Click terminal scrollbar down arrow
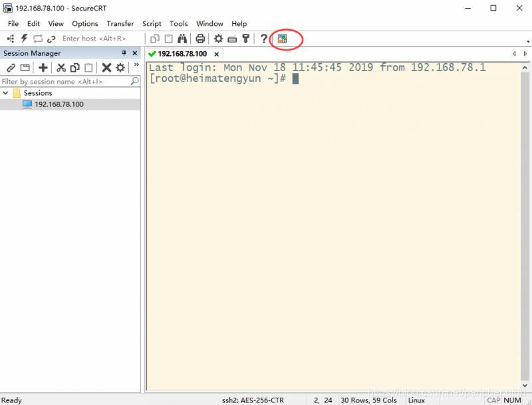532x405 pixels. tap(525, 386)
